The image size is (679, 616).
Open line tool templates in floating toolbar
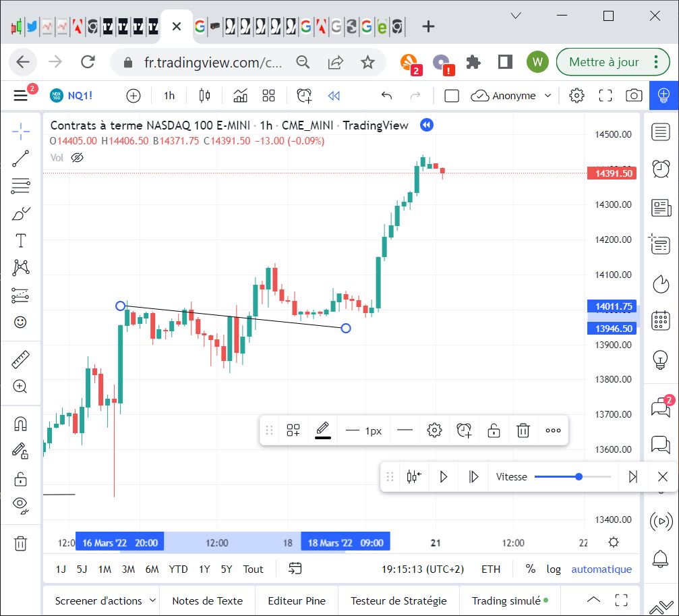293,430
